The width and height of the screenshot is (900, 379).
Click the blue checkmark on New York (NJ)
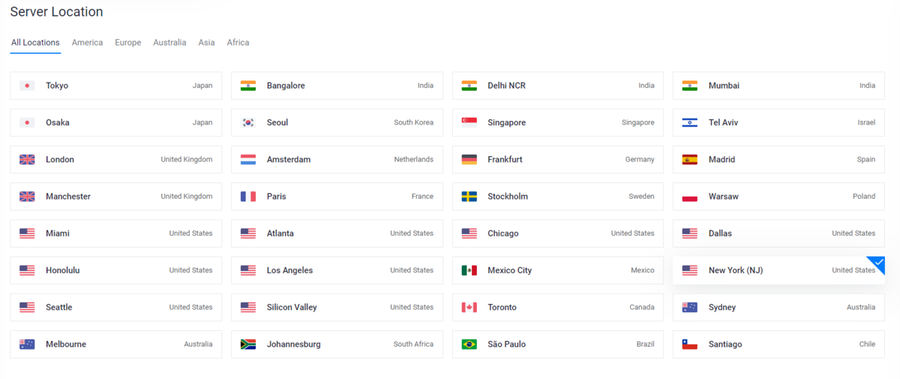tap(878, 262)
